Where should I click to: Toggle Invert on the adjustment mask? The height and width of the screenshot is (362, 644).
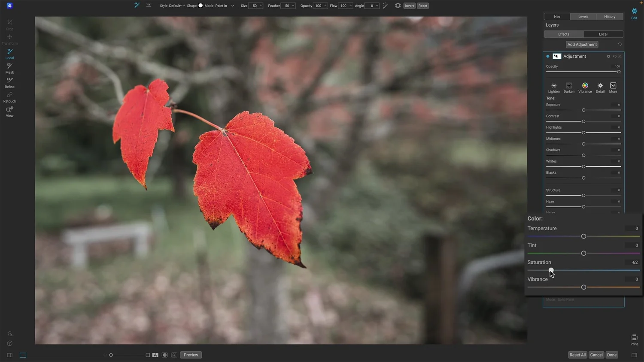point(409,6)
